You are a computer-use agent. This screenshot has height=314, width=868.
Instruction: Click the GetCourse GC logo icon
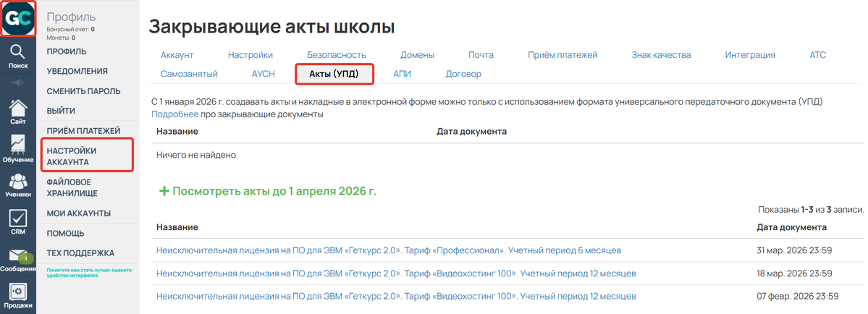(x=18, y=18)
